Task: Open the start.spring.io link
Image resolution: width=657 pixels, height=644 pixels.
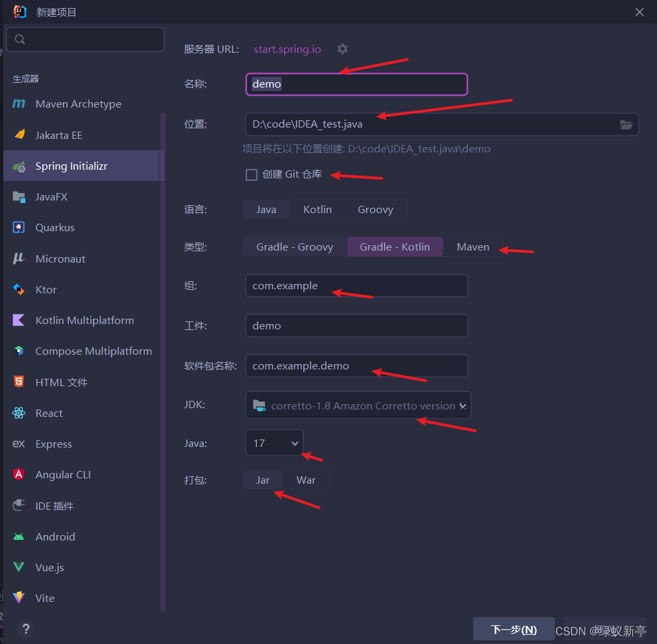Action: pyautogui.click(x=287, y=49)
